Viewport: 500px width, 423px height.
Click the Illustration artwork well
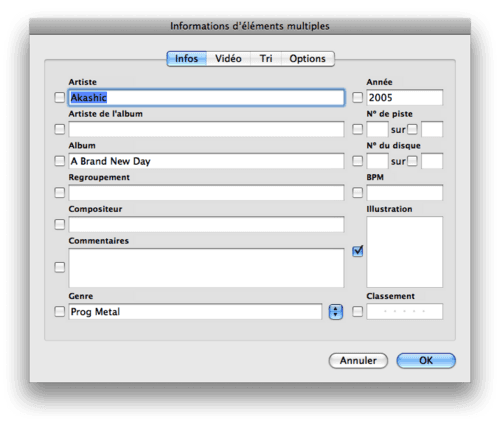[405, 252]
